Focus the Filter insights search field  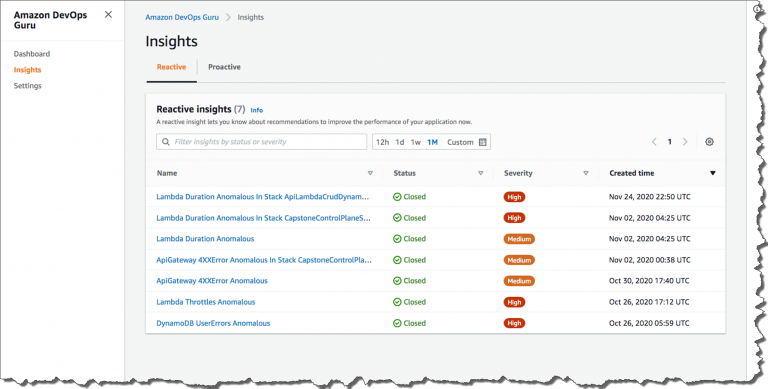click(261, 142)
